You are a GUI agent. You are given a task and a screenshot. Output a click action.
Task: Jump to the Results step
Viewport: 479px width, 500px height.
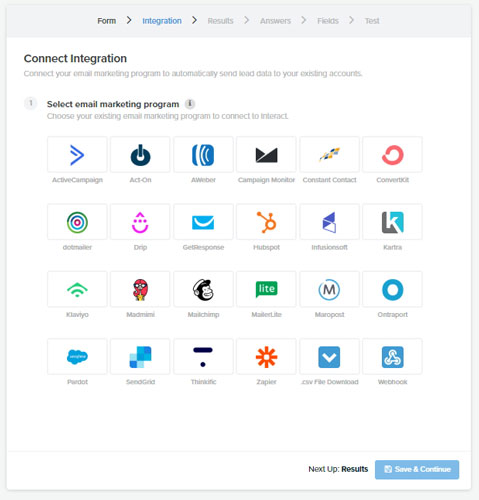point(220,21)
